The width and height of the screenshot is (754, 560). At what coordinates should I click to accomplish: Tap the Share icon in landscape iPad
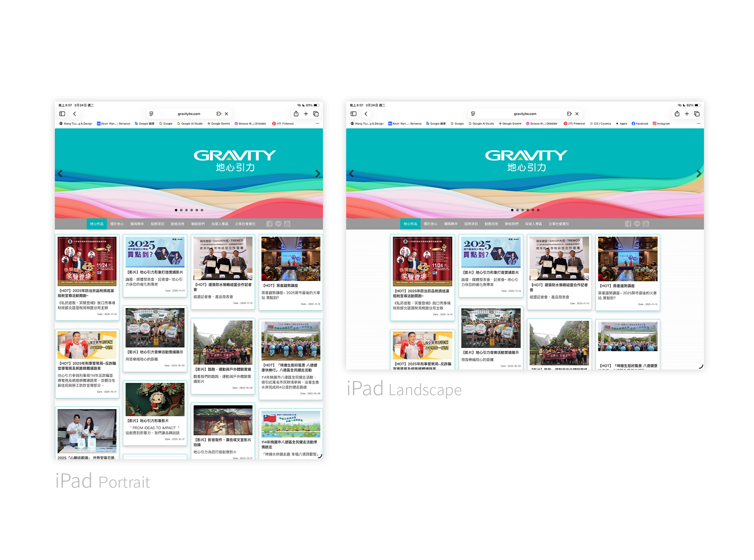click(677, 114)
